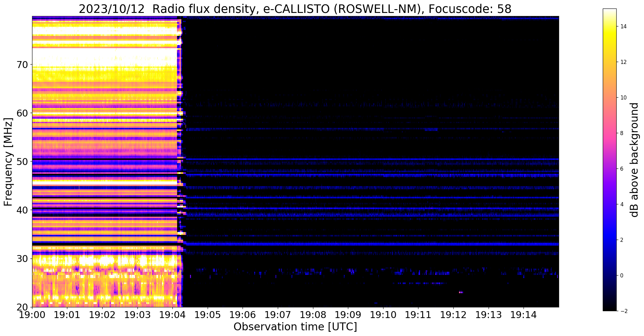
Task: Click the 'Observation time [UTC]' x-axis label
Action: [295, 327]
